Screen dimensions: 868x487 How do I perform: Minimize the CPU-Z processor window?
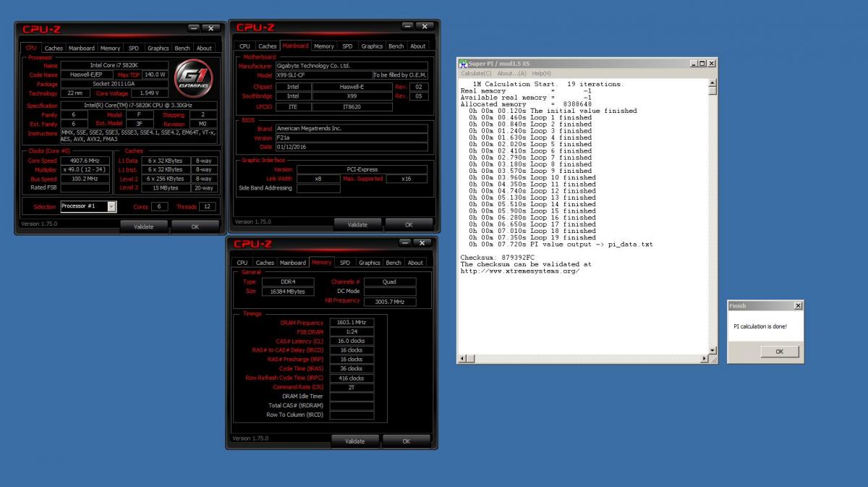[193, 28]
